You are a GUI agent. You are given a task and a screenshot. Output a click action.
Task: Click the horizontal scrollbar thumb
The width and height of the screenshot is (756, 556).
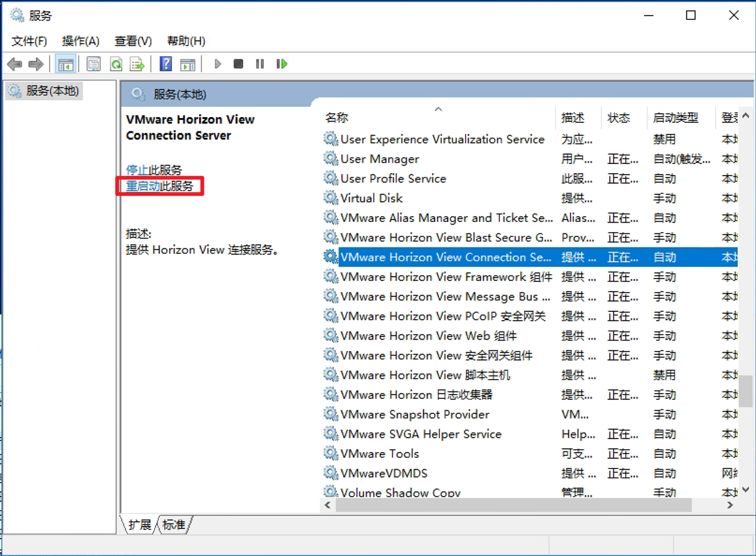513,505
